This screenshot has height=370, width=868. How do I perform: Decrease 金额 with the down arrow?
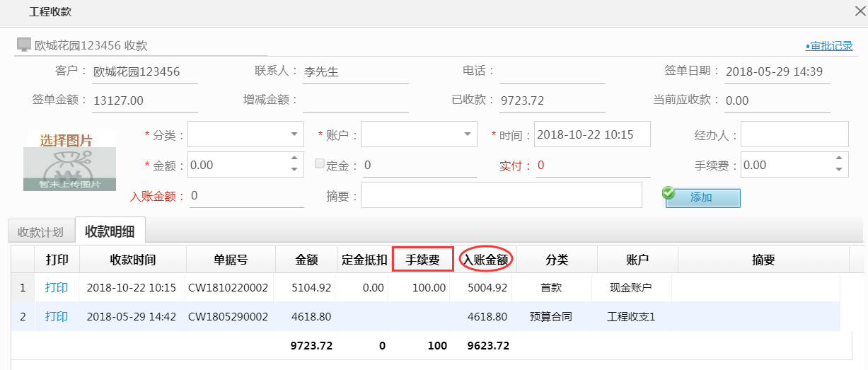coord(295,170)
